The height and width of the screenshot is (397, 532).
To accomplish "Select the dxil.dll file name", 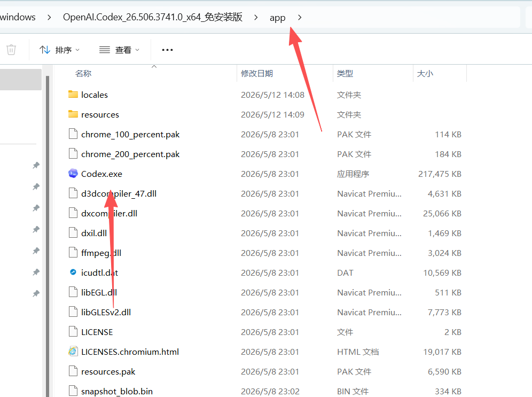I will 94,233.
